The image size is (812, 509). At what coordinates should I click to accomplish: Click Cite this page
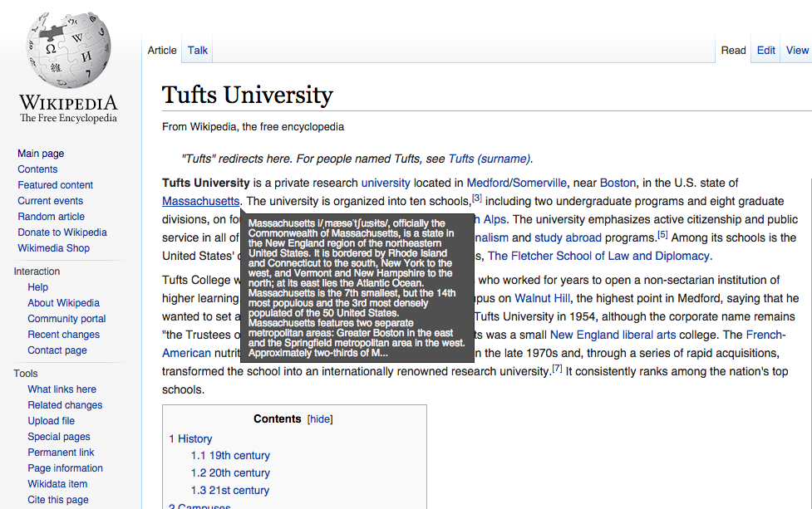click(x=58, y=500)
